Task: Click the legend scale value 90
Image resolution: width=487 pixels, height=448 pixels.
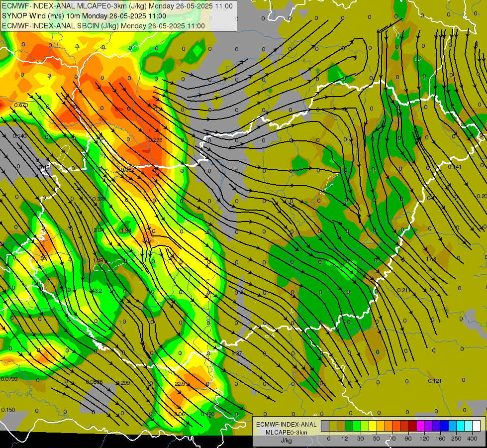Action: 408,439
